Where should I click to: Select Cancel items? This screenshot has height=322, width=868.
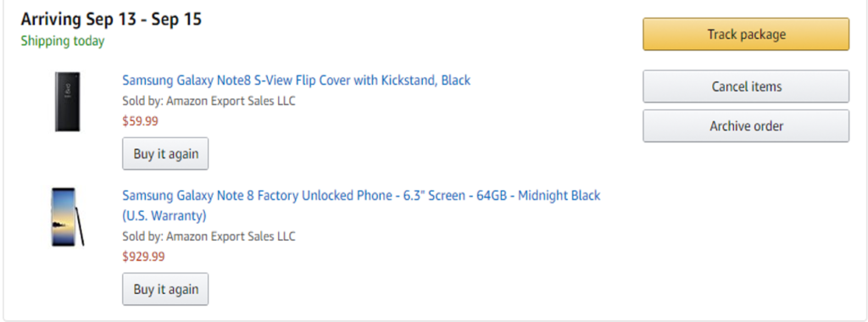746,86
